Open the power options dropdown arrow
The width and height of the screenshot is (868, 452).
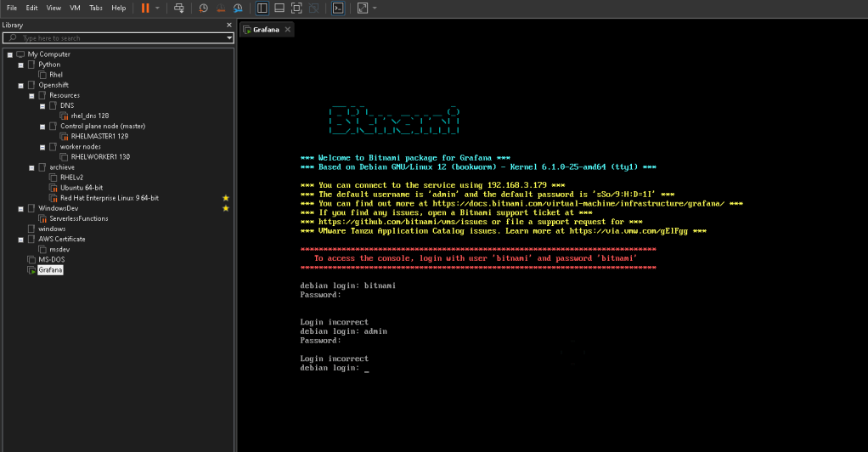coord(157,8)
